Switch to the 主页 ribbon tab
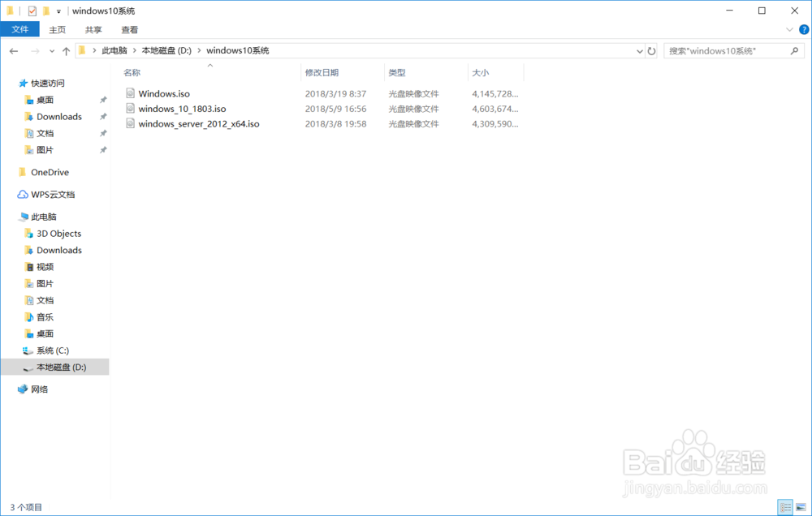 click(57, 29)
